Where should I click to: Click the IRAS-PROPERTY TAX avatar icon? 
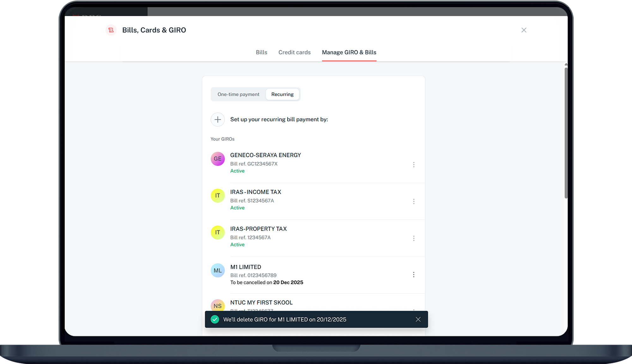tap(218, 233)
